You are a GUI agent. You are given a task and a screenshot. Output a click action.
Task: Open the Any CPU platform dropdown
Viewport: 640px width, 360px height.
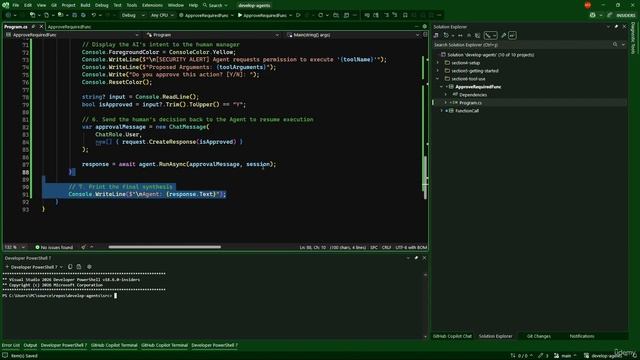click(162, 15)
